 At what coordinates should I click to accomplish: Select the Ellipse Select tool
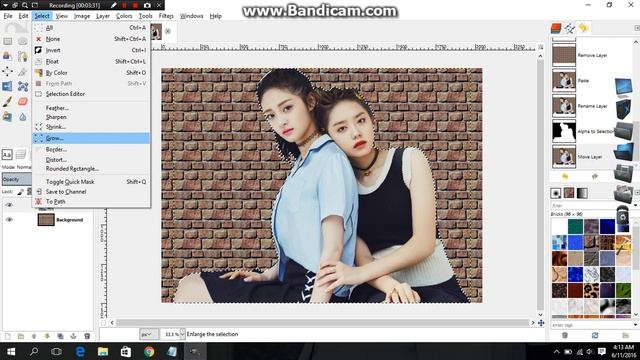pos(22,41)
